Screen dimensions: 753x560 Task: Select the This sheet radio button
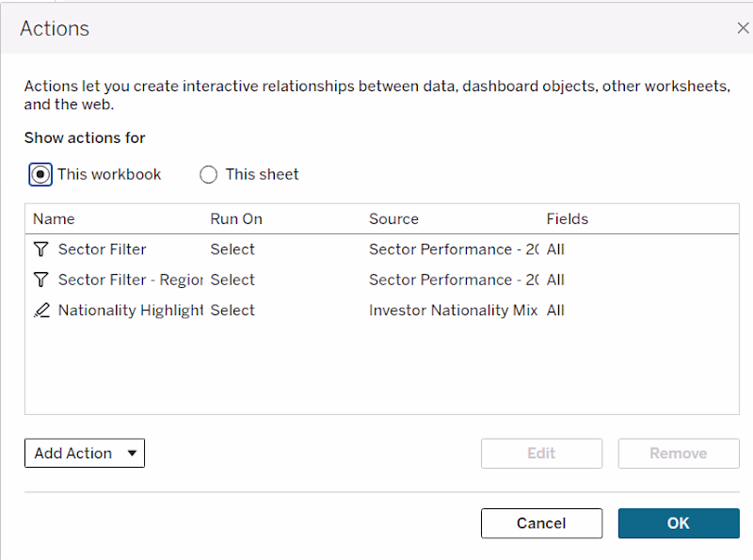(x=208, y=174)
